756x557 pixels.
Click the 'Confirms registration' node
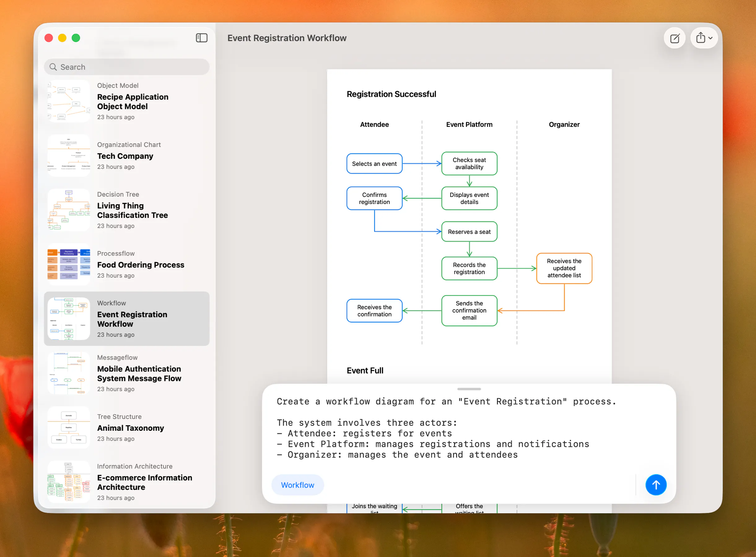click(374, 198)
